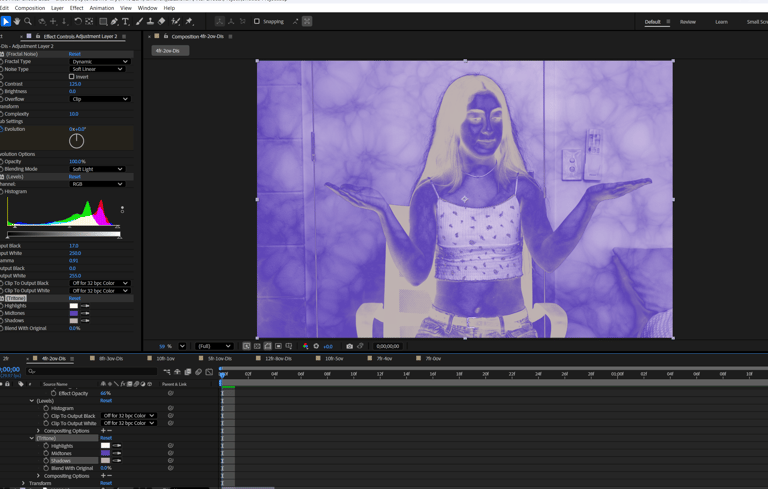The width and height of the screenshot is (768, 489).
Task: Open the magnification ratio dropdown arrow
Action: (x=182, y=346)
